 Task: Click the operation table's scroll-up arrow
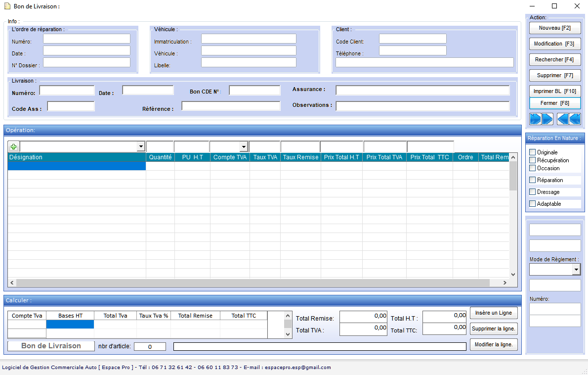513,157
